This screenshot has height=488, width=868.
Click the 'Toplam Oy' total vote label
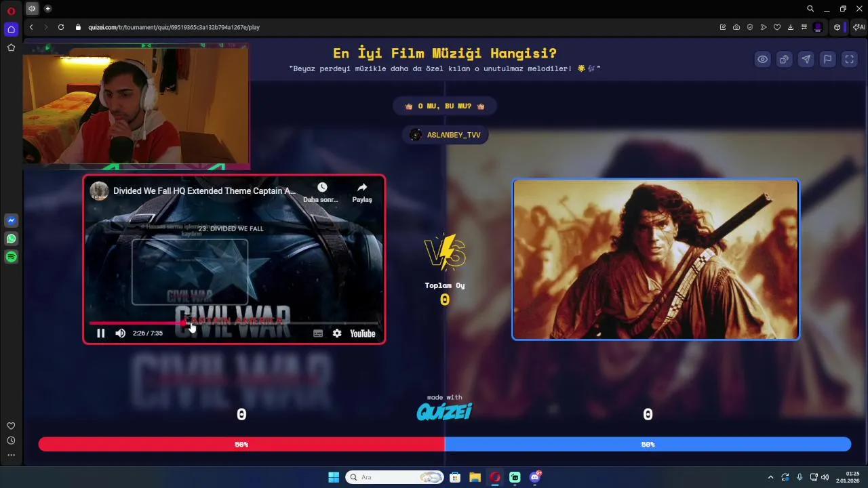tap(445, 285)
